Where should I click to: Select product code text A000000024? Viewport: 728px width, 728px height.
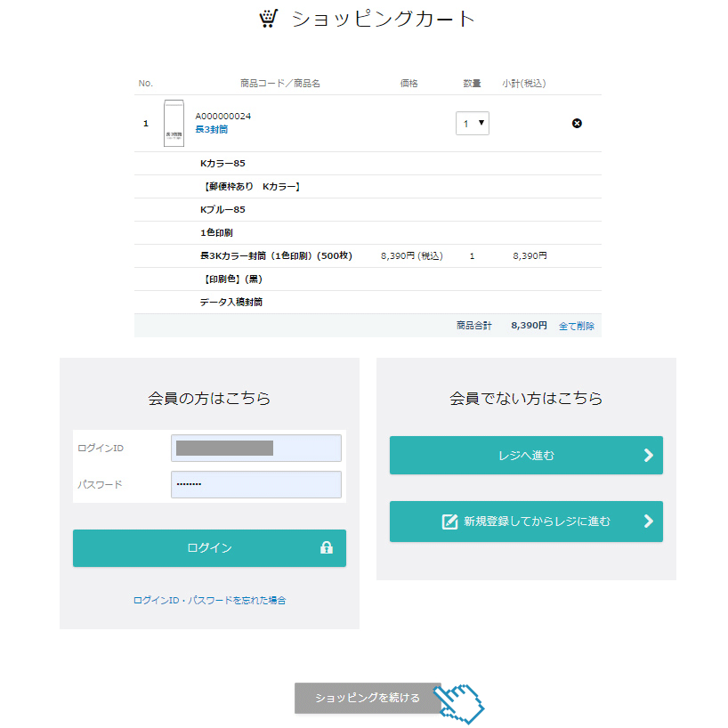222,116
